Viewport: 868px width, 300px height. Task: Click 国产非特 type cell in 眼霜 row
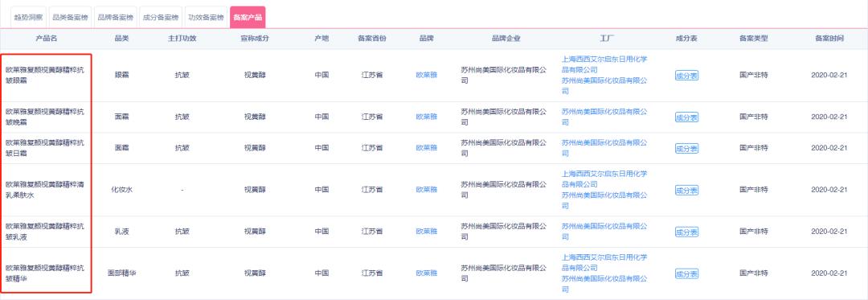pyautogui.click(x=753, y=76)
